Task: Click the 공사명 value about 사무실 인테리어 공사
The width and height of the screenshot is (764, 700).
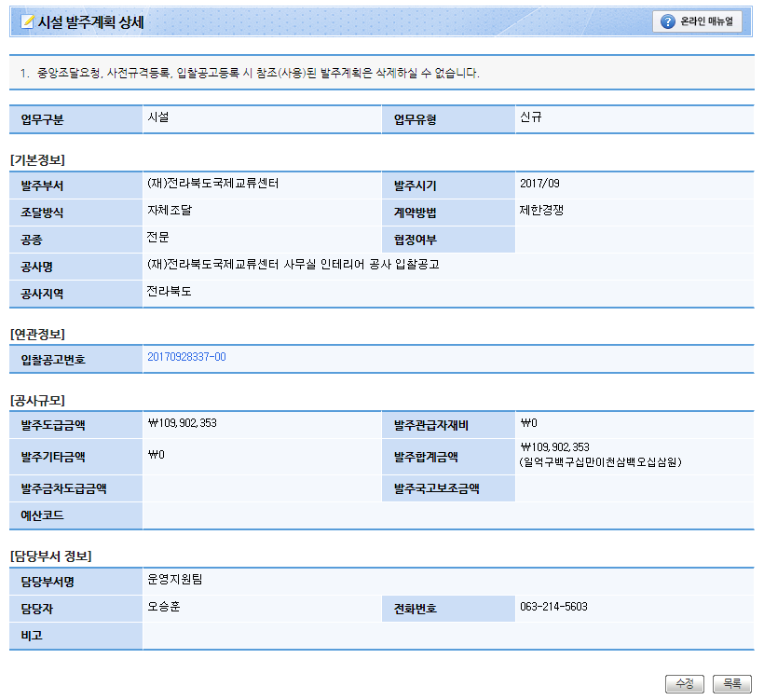Action: (293, 264)
